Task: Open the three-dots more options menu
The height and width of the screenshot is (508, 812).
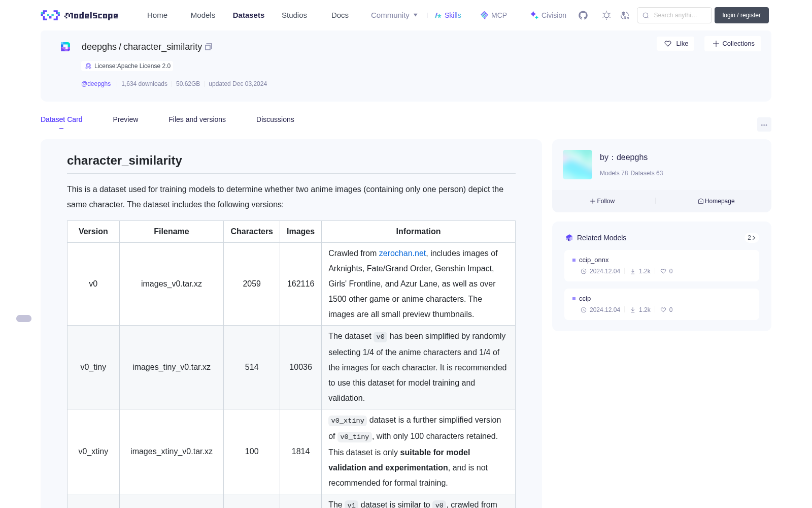Action: coord(764,124)
